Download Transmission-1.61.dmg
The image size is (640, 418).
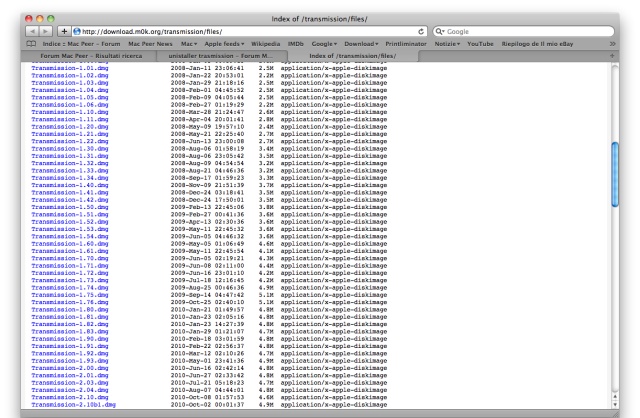[x=70, y=251]
